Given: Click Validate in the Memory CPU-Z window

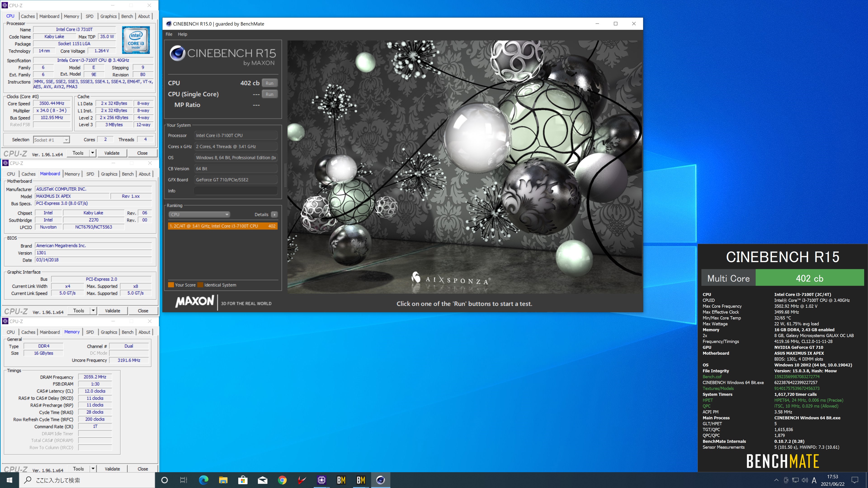Looking at the screenshot, I should tap(112, 469).
